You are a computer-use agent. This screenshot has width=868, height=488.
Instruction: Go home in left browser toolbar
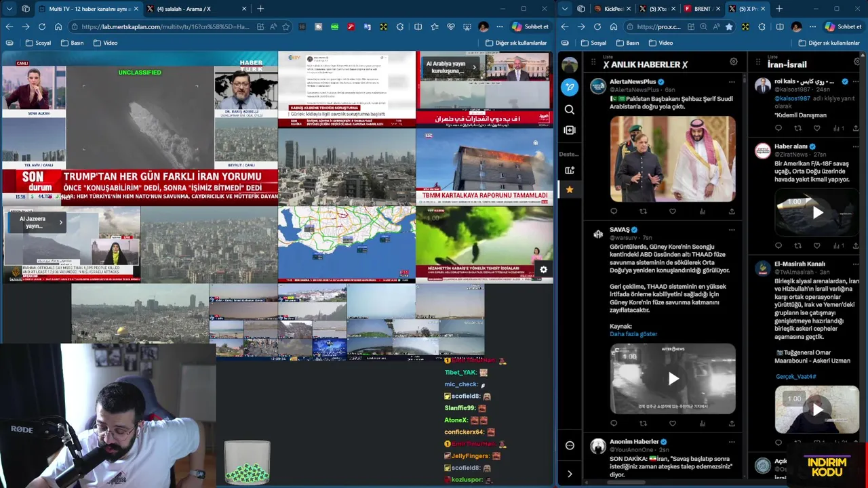58,26
